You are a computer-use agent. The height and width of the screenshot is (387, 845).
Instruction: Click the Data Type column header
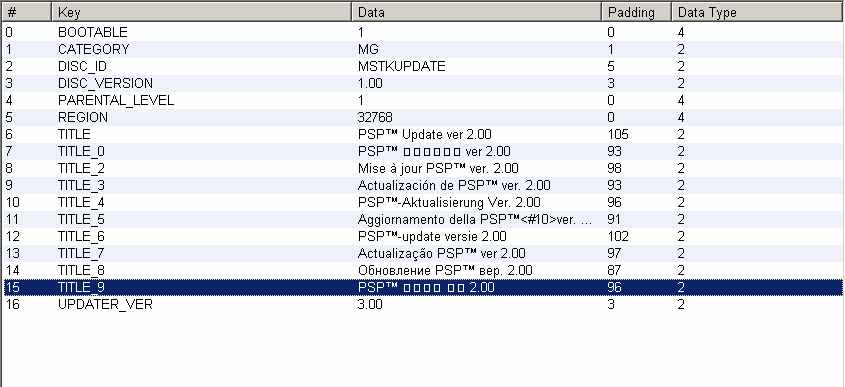click(x=757, y=12)
